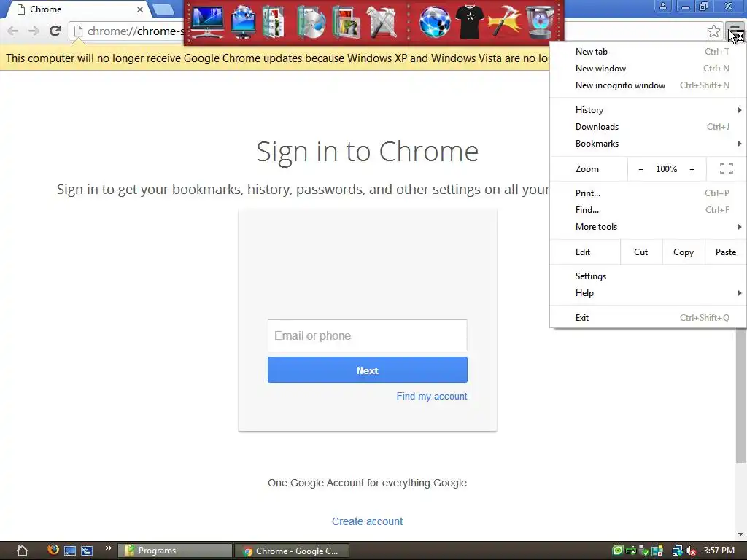Click the Forward navigation arrow
The height and width of the screenshot is (560, 747).
34,31
